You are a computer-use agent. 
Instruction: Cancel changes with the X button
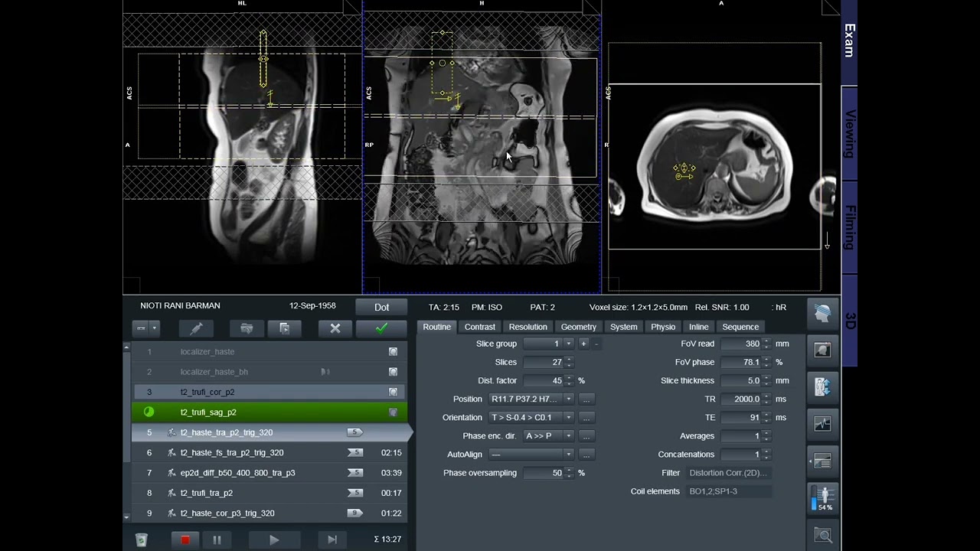click(335, 328)
